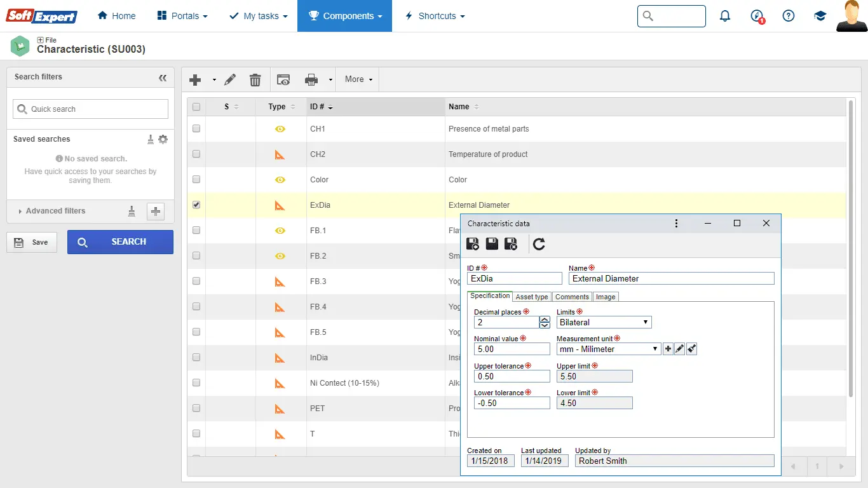This screenshot has width=868, height=488.
Task: Check the CH1 row checkbox
Action: click(196, 128)
